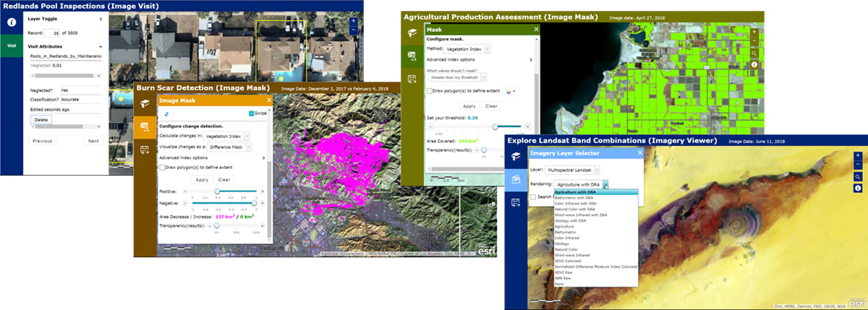Close the Image Mask panel

268,101
